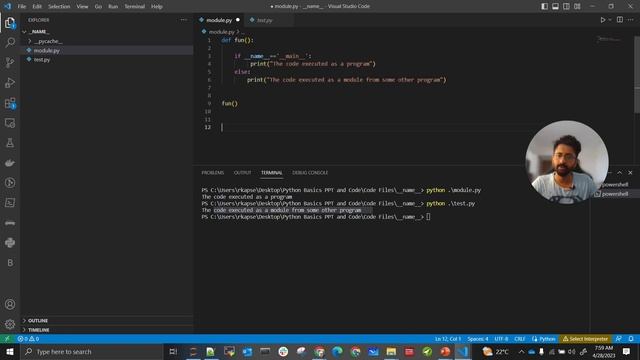Screen dimensions: 640x360
Task: Toggle the secondary side bar layout icon
Action: click(x=566, y=6)
